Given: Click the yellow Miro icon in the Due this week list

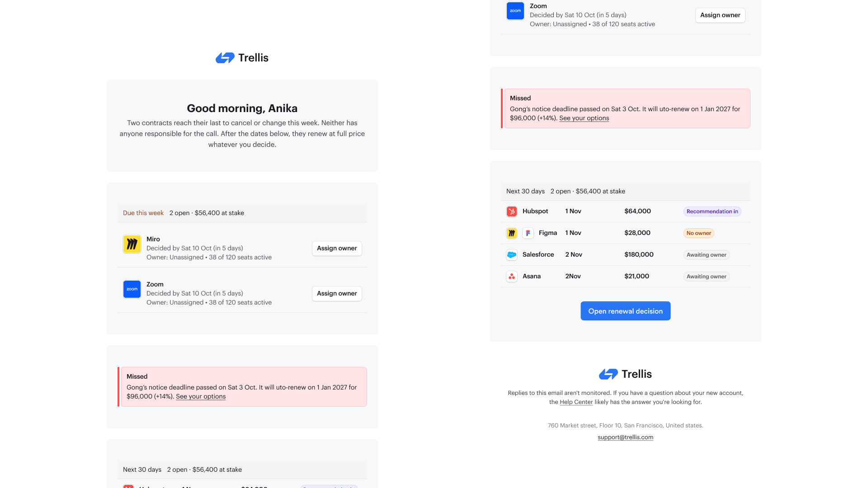Looking at the screenshot, I should click(x=132, y=244).
